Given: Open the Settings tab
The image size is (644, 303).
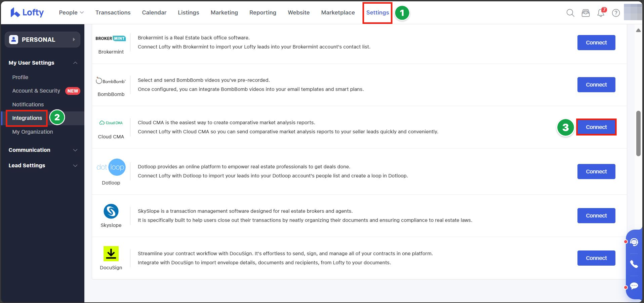Looking at the screenshot, I should [377, 12].
